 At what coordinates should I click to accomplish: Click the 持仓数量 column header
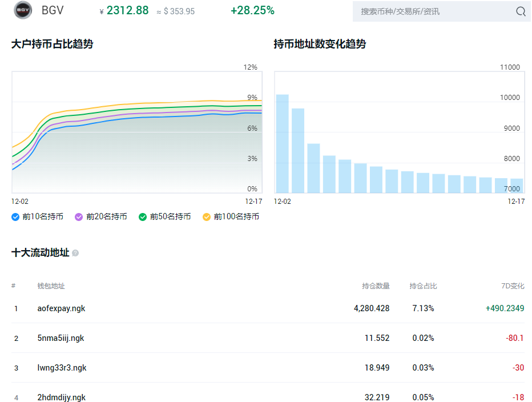pos(376,286)
